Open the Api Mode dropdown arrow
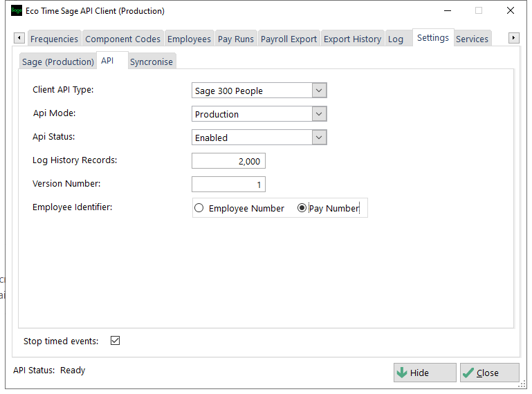532x394 pixels. [319, 114]
